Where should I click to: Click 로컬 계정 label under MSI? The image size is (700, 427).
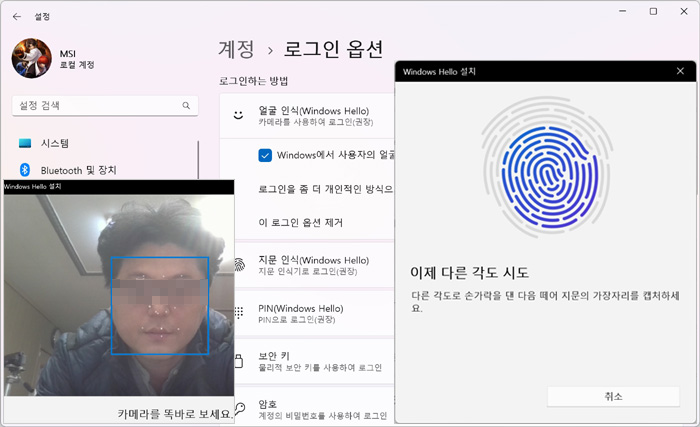pyautogui.click(x=77, y=65)
